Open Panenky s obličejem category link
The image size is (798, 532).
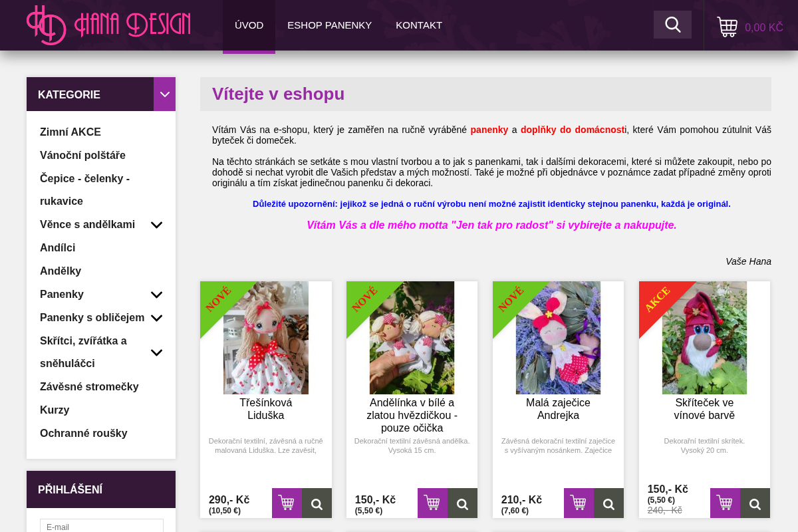pyautogui.click(x=92, y=318)
